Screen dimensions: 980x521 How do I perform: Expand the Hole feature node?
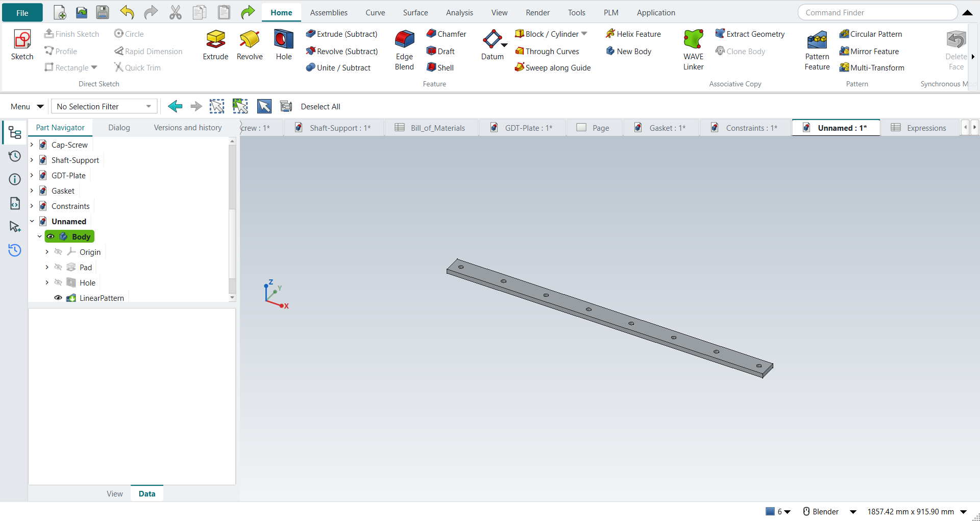pos(47,282)
